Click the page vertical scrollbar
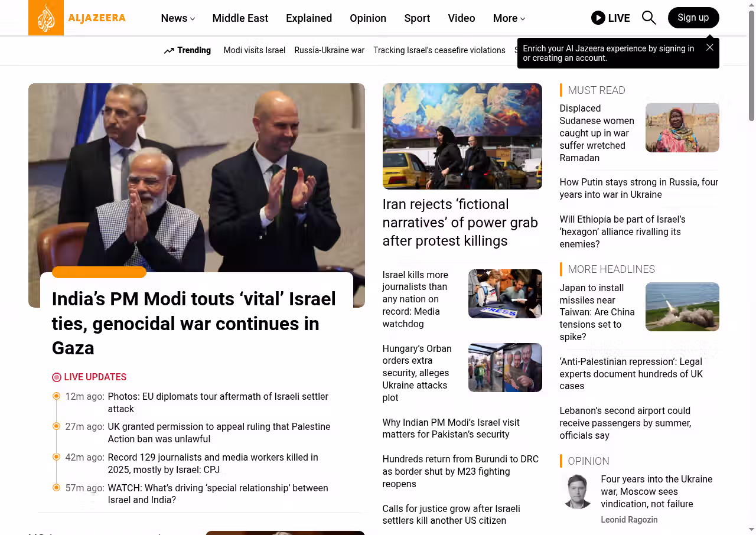 point(751,267)
